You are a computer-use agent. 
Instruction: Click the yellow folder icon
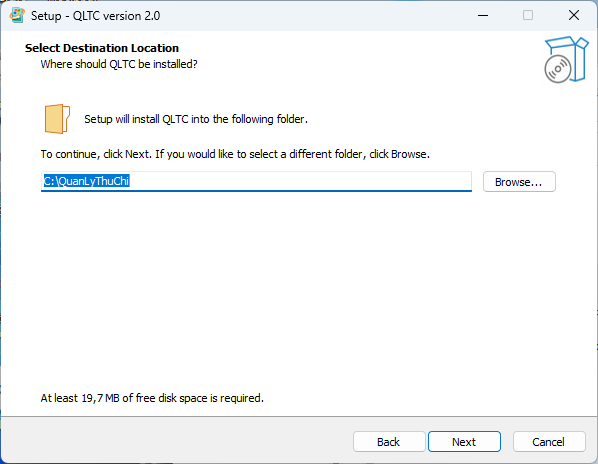(57, 119)
